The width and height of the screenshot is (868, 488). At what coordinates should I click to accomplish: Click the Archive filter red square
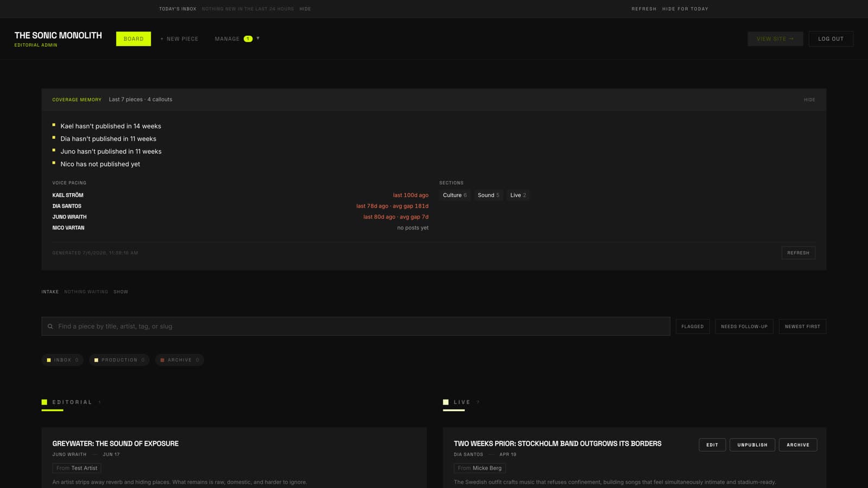pos(162,360)
